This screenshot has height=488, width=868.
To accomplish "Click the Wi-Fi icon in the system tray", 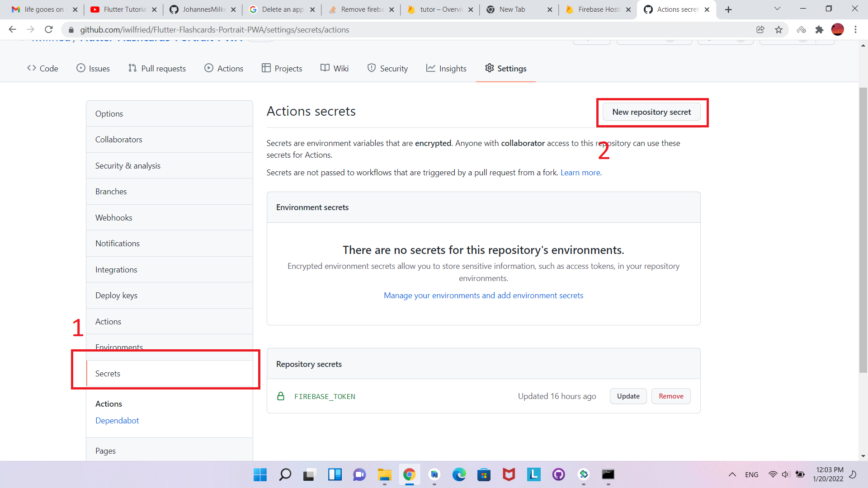I will point(772,474).
